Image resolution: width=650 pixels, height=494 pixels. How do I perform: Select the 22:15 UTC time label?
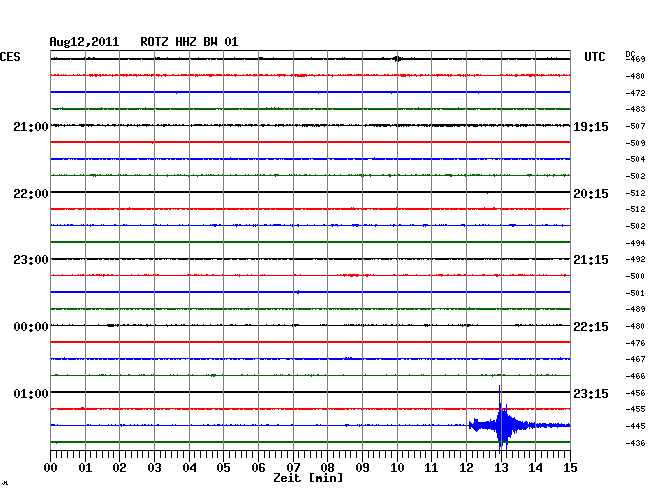(x=591, y=327)
